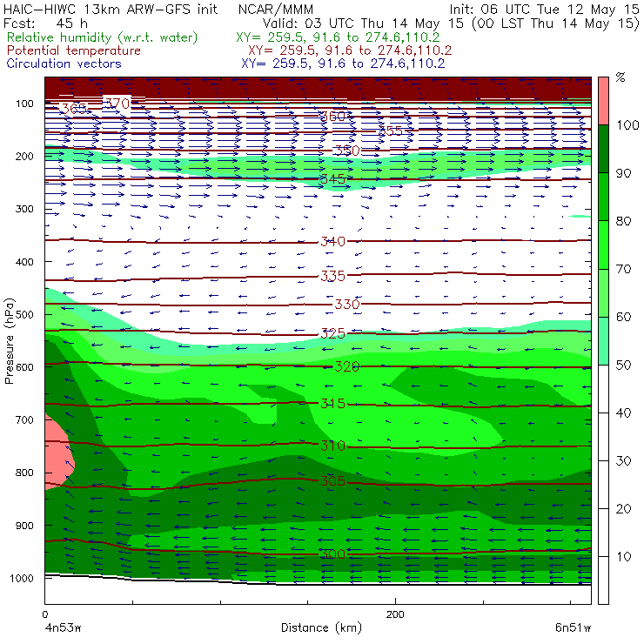Click the 80–90% green colorbar swatch
Image resolution: width=644 pixels, height=644 pixels.
point(603,197)
